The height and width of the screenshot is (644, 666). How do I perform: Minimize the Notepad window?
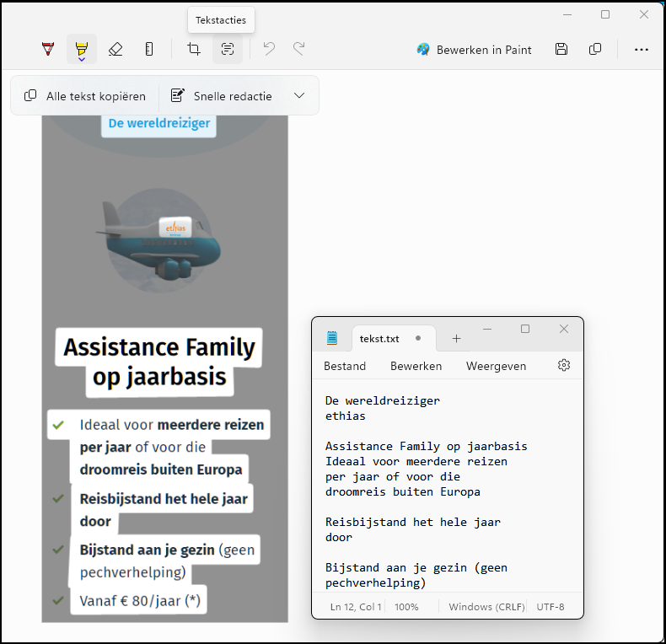487,329
